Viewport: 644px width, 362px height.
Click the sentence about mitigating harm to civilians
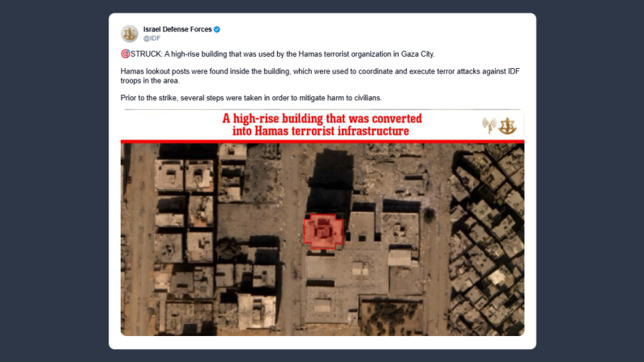pos(251,98)
